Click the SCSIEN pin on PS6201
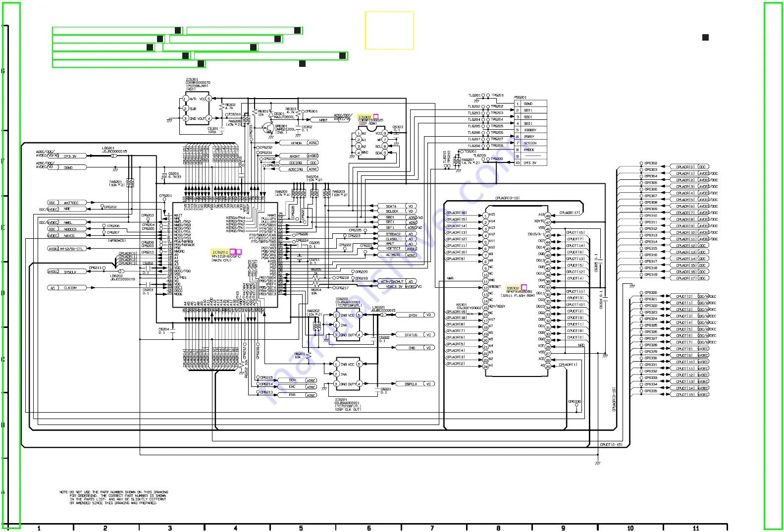Image resolution: width=784 pixels, height=532 pixels. [x=530, y=143]
